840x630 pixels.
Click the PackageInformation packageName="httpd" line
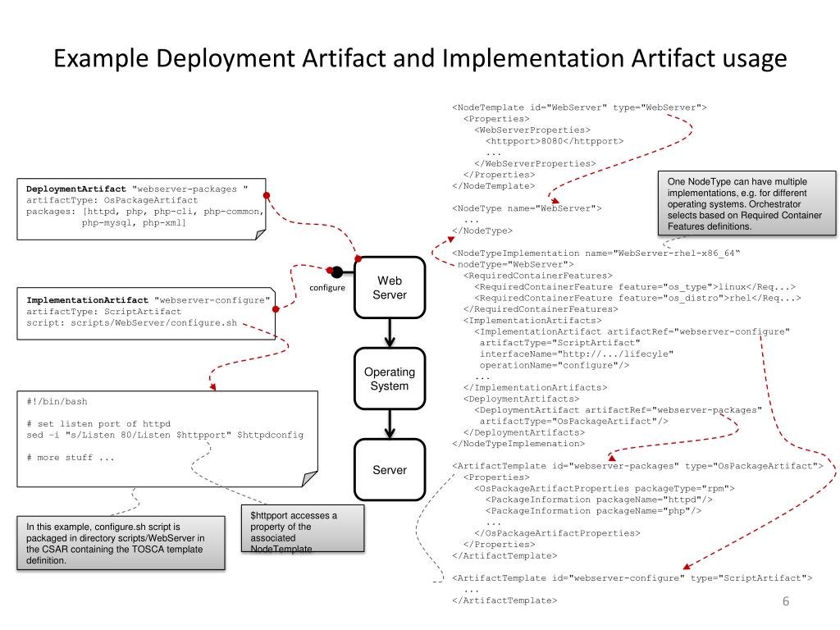pos(599,500)
